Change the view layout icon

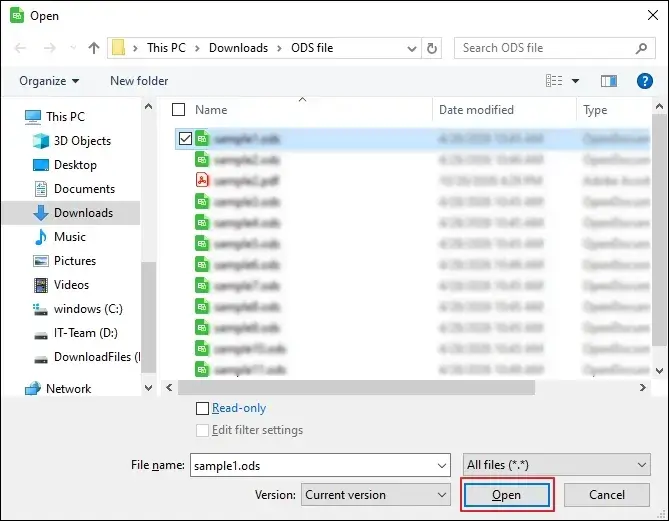[x=554, y=81]
